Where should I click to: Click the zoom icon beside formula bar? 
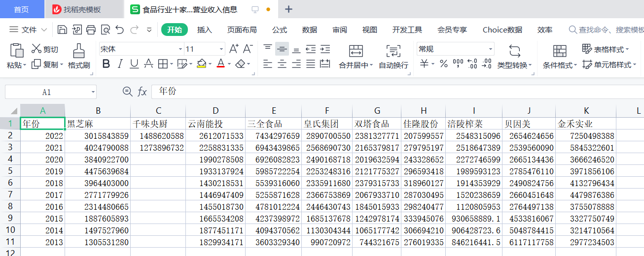pyautogui.click(x=127, y=92)
